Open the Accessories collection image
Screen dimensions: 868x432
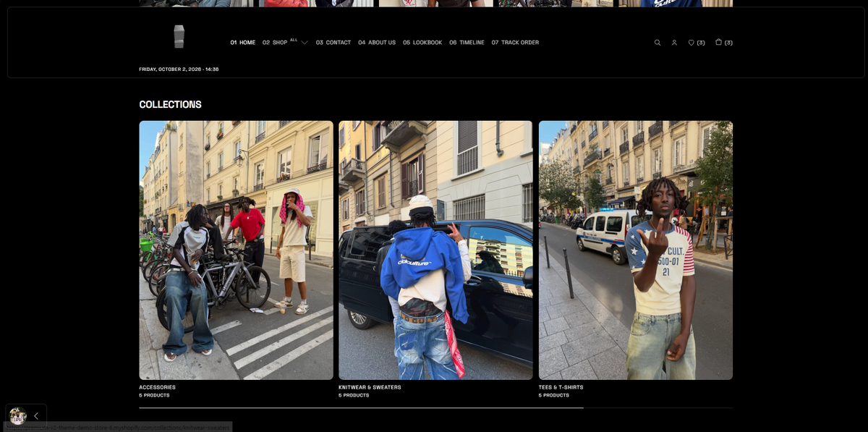[237, 250]
